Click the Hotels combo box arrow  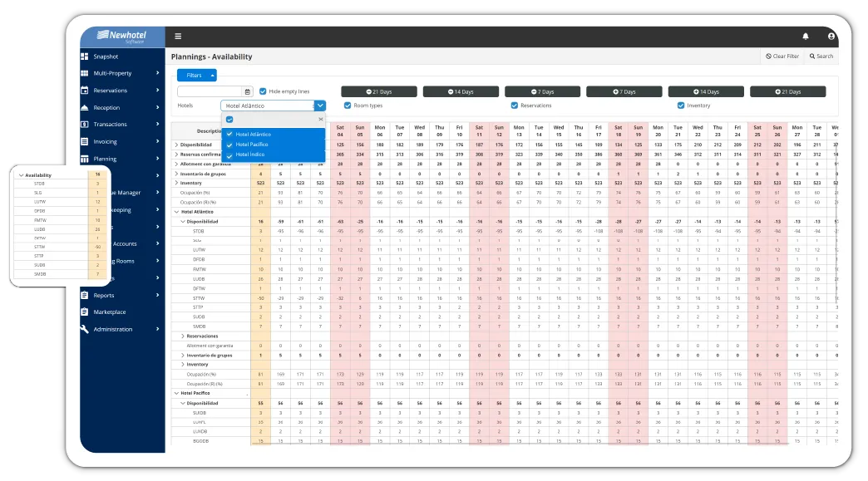pos(320,106)
